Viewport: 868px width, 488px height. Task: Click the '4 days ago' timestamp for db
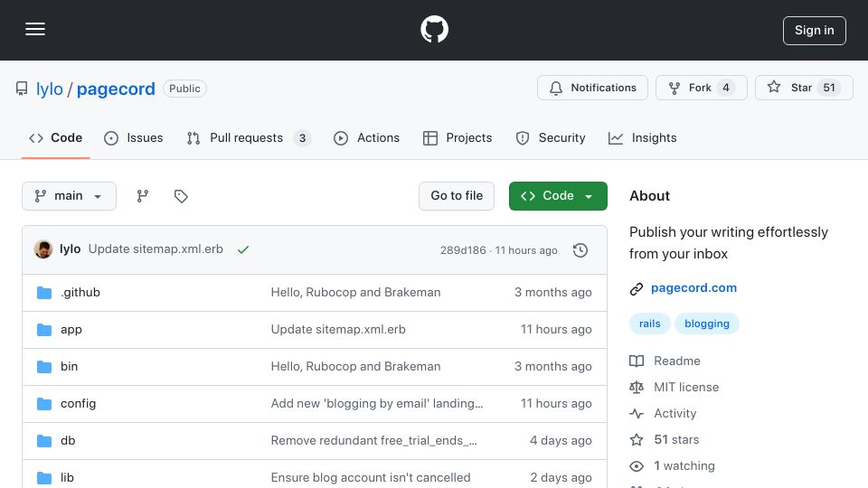[x=561, y=440]
